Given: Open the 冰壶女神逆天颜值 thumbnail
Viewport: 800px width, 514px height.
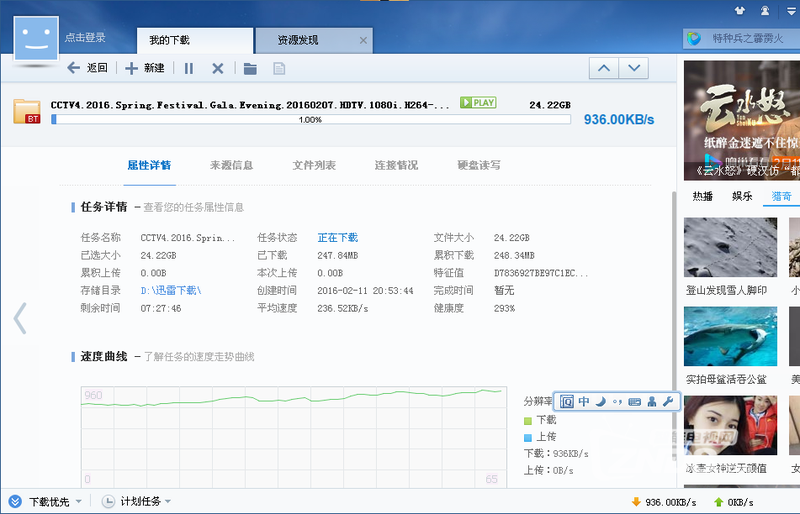Looking at the screenshot, I should pyautogui.click(x=731, y=426).
